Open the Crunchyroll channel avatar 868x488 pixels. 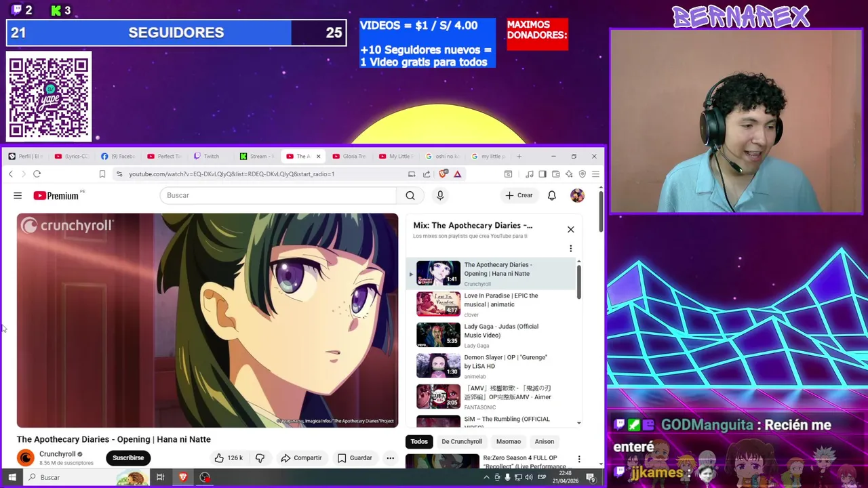pos(26,458)
